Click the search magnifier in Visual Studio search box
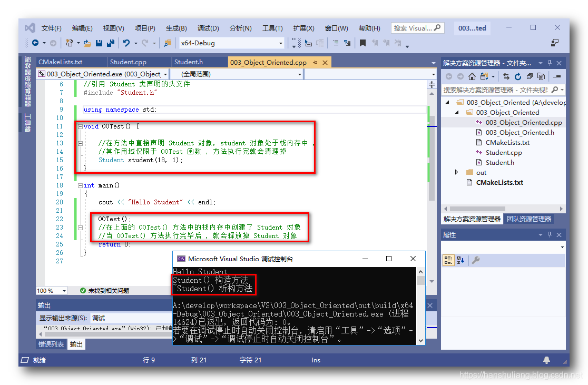The image size is (588, 385). click(x=437, y=28)
